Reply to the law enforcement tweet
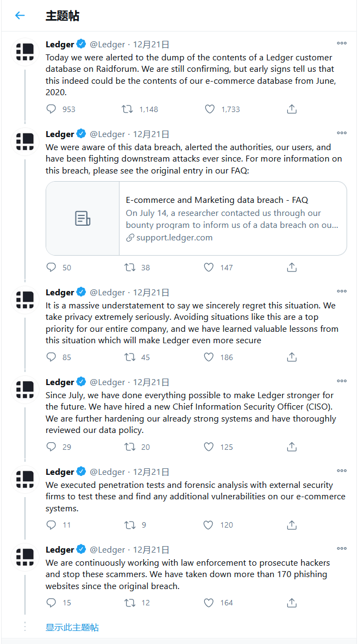Screen dimensions: 358x644 [x=52, y=603]
